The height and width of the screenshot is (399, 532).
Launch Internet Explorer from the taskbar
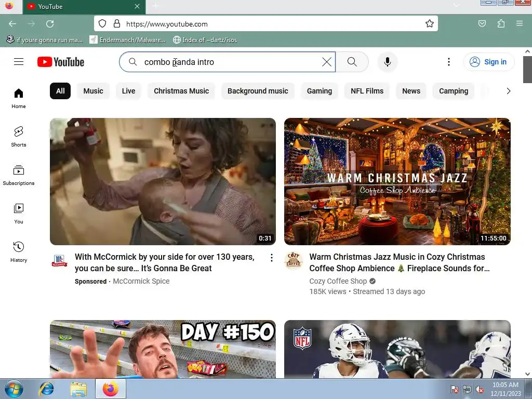[x=46, y=389]
